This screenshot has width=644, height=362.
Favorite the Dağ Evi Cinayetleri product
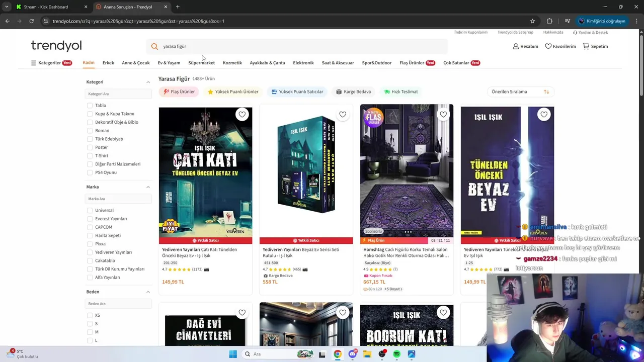point(242,313)
